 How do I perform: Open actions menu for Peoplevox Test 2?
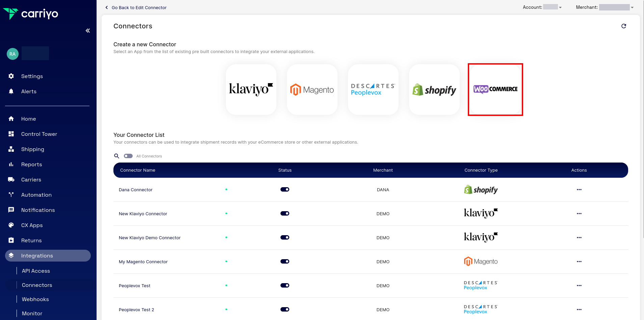(x=579, y=310)
